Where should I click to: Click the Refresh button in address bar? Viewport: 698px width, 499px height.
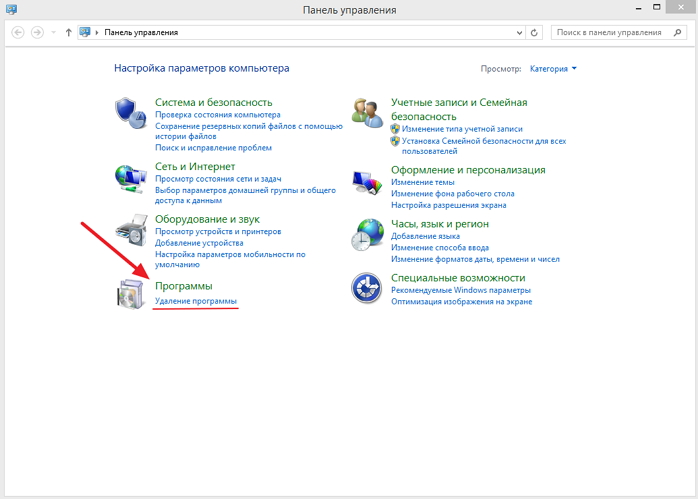tap(534, 32)
